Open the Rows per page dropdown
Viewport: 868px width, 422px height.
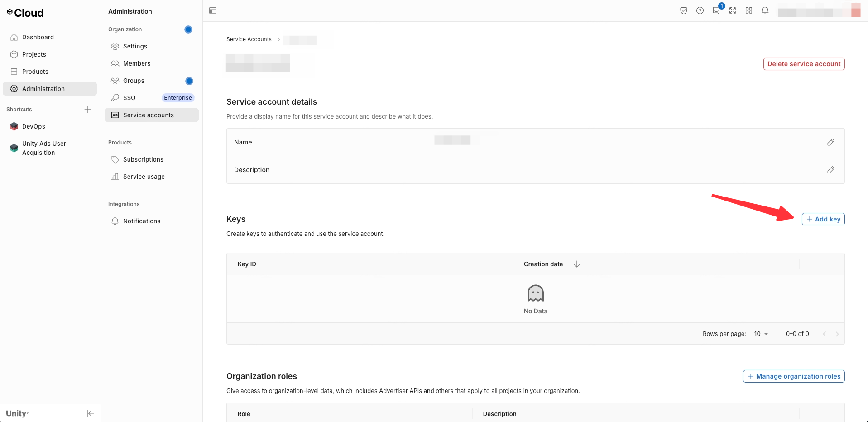click(761, 334)
